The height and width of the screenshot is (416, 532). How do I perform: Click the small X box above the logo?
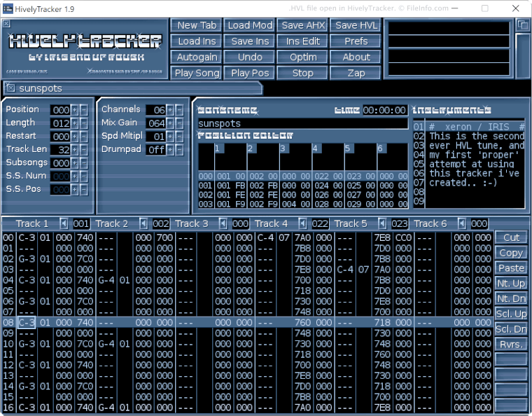click(6, 23)
